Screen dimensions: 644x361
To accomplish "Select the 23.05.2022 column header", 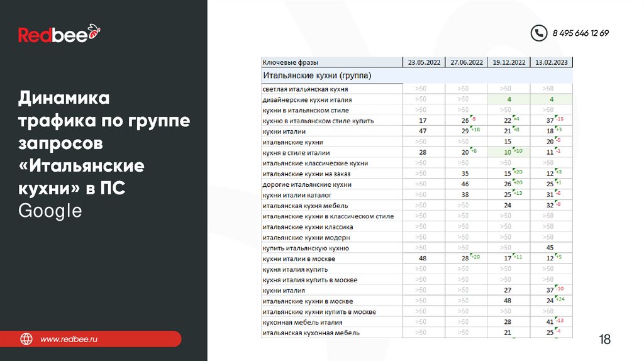I will click(x=424, y=62).
